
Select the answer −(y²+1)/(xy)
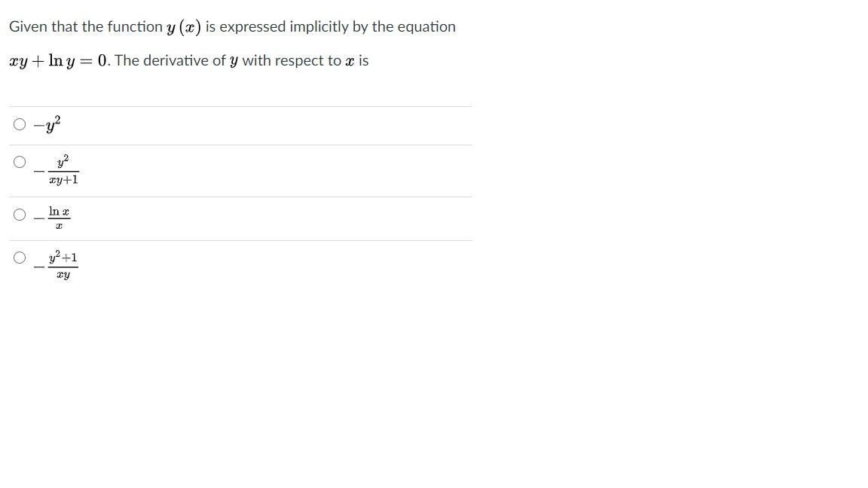[19, 257]
